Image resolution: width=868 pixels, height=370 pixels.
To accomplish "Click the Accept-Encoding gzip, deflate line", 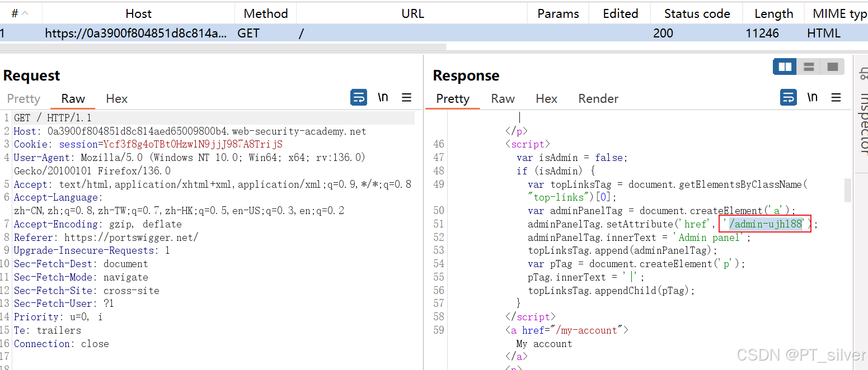I will 98,224.
